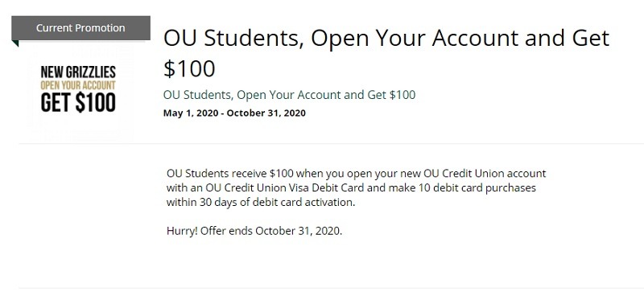This screenshot has width=644, height=292.
Task: Click the word Account in main heading
Action: point(475,38)
